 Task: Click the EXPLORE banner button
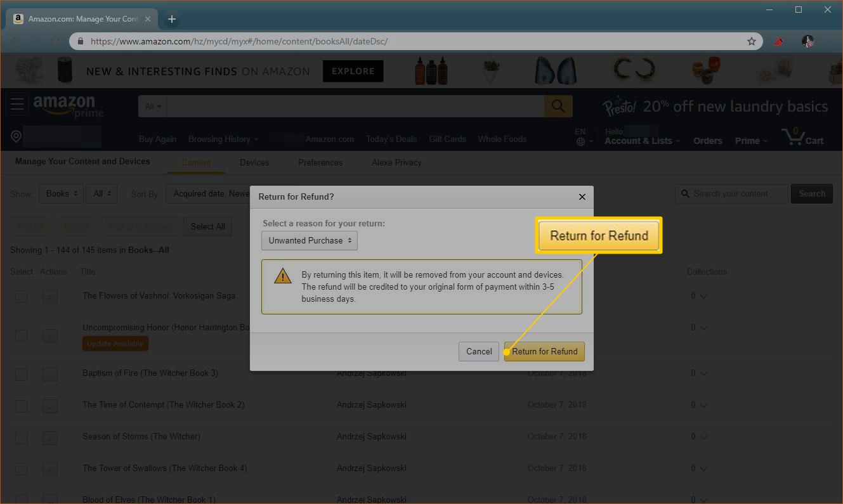point(353,71)
